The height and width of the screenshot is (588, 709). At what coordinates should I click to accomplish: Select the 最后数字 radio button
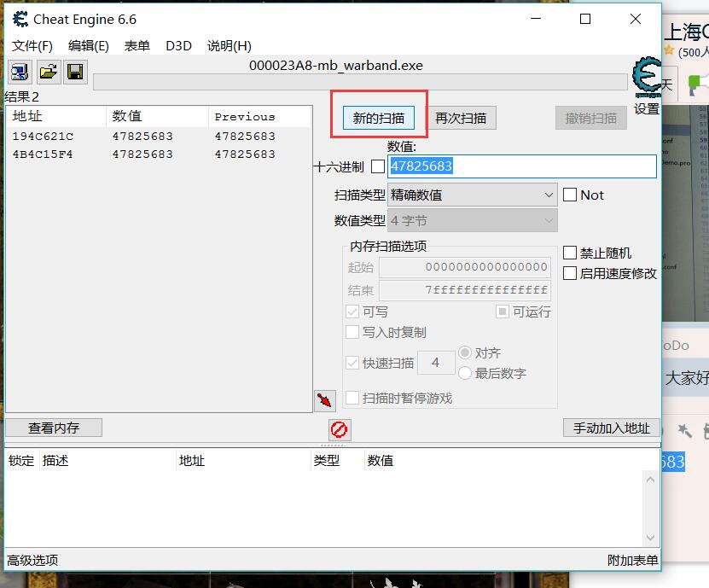click(465, 373)
